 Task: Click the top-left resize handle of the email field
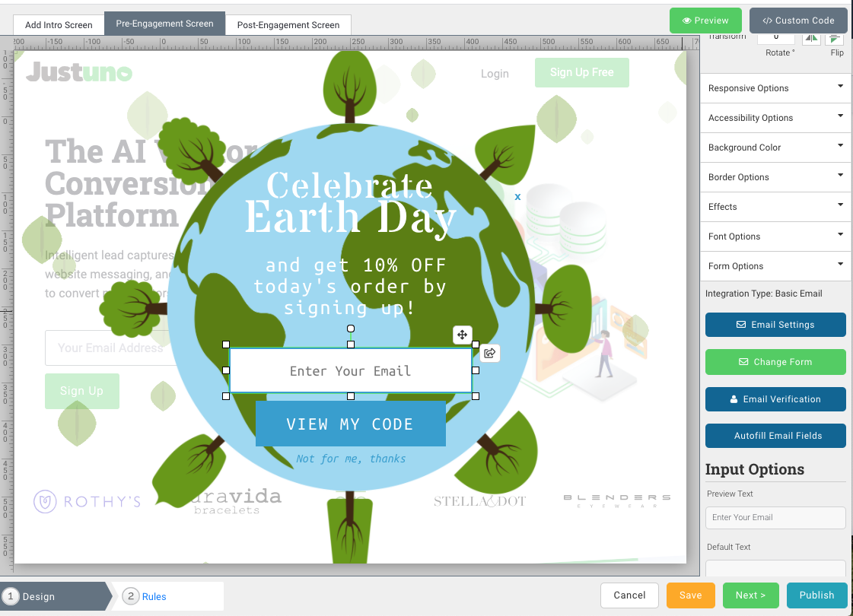point(226,345)
